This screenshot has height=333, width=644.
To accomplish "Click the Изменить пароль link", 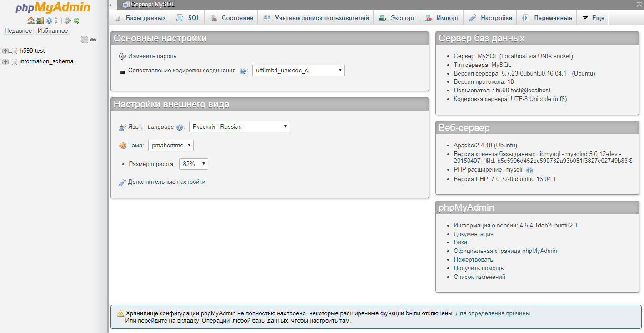I will point(152,56).
